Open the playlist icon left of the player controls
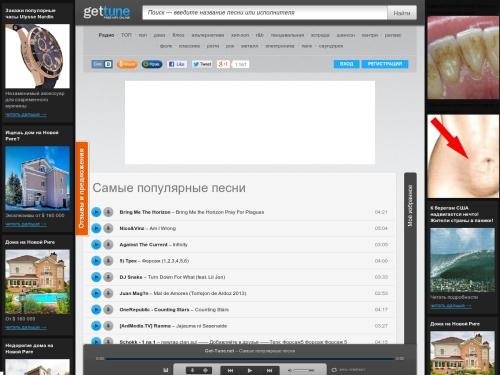The image size is (500, 375). tap(166, 370)
